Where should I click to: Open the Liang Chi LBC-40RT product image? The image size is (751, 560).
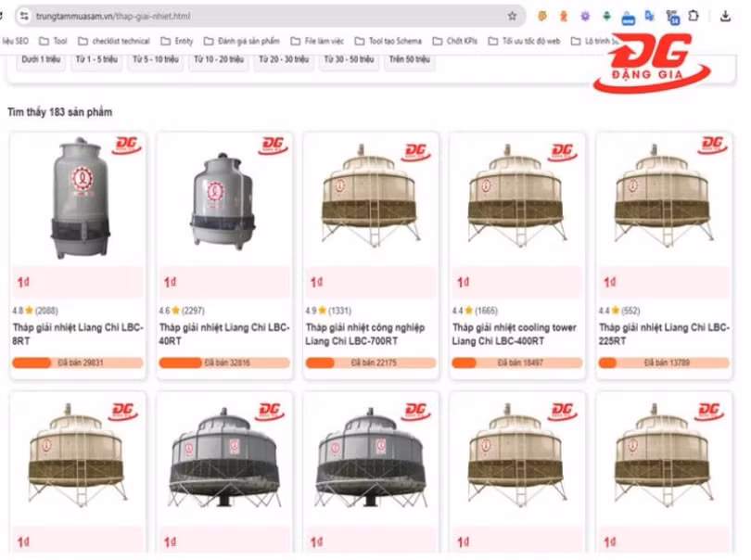click(223, 201)
